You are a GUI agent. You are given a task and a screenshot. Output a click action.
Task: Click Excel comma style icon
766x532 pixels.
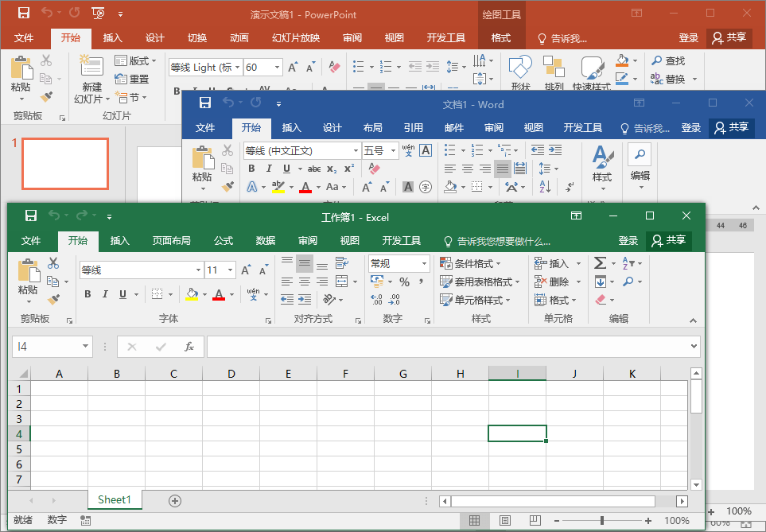click(x=421, y=282)
